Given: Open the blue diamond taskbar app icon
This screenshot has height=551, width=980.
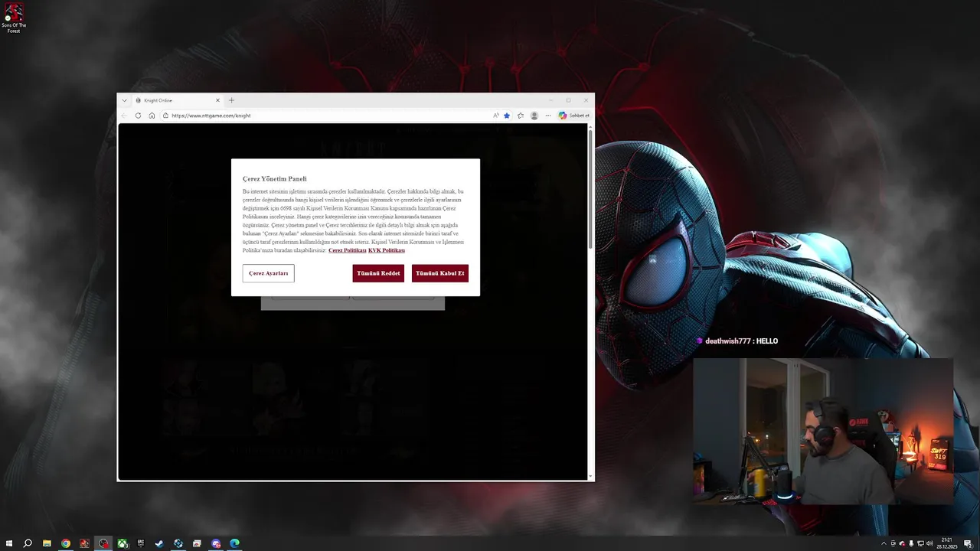Looking at the screenshot, I should pos(178,543).
